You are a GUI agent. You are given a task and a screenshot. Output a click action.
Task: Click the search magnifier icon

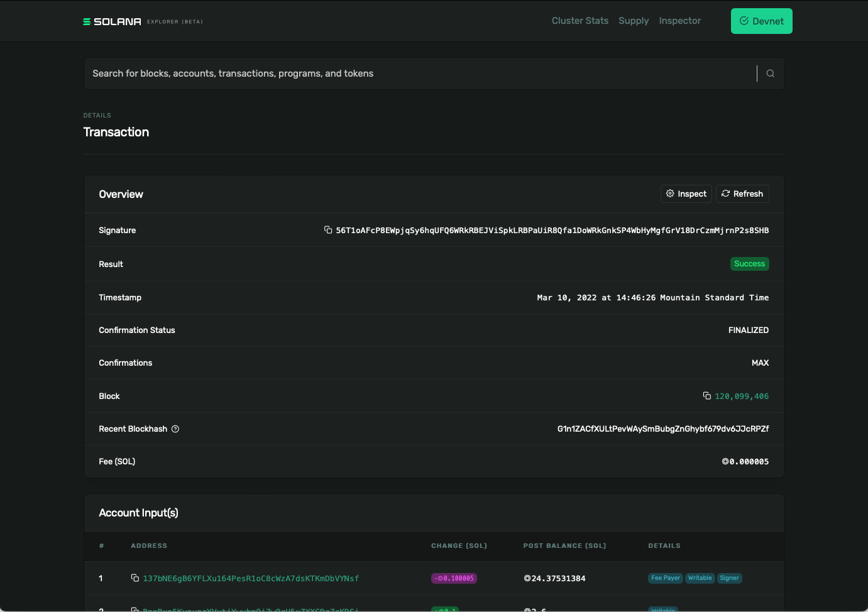[770, 74]
